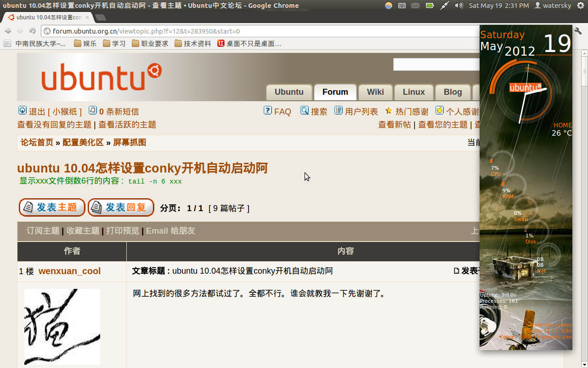Open the 技术资料 bookmarks folder
The width and height of the screenshot is (588, 368).
click(193, 44)
